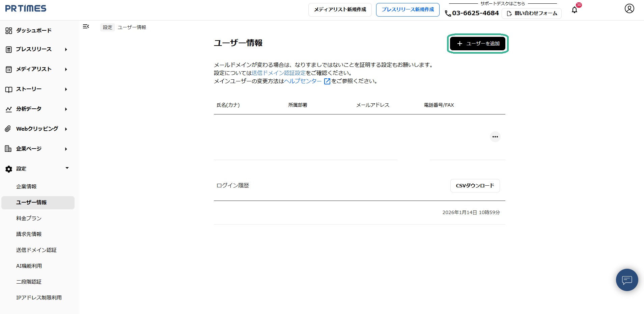This screenshot has height=314, width=644.
Task: Expand the ストーリー menu
Action: coord(66,89)
